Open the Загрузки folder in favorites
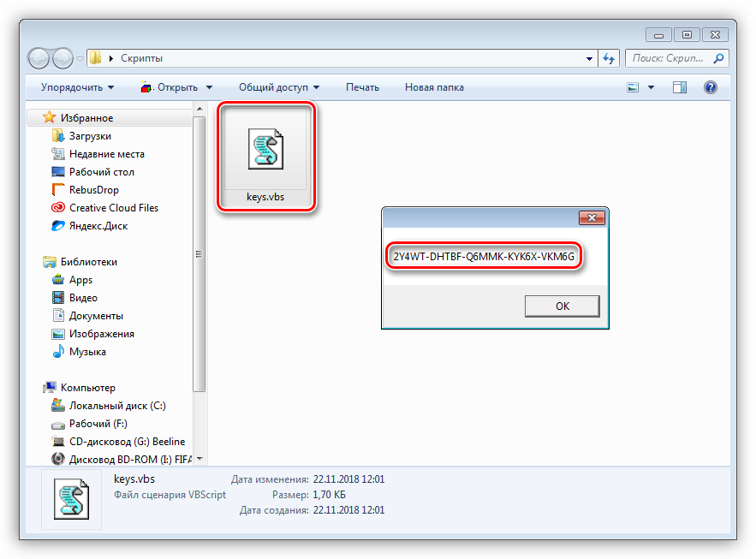This screenshot has width=756, height=559. click(90, 136)
